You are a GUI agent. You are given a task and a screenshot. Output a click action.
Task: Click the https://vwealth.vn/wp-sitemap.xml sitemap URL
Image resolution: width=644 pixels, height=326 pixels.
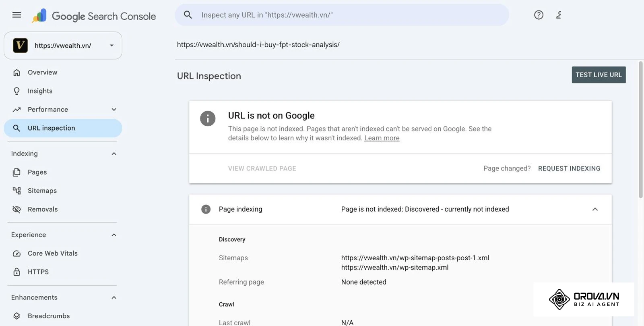click(x=395, y=268)
